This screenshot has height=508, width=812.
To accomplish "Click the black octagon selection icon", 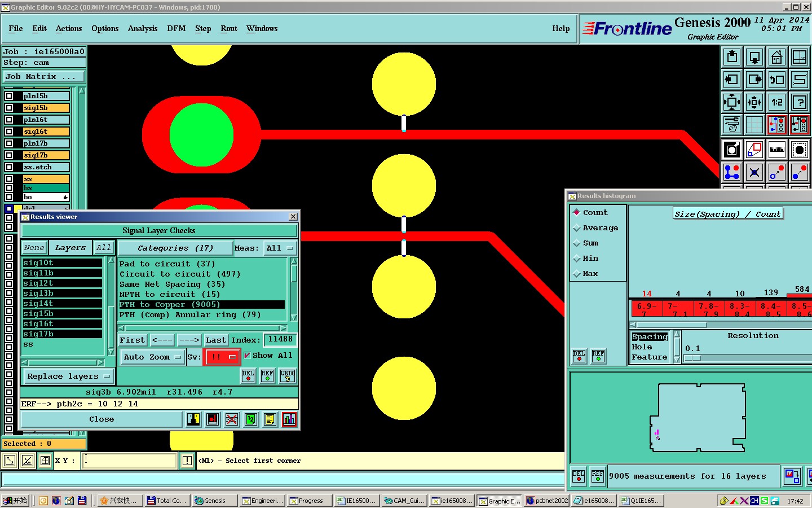I will coord(800,150).
